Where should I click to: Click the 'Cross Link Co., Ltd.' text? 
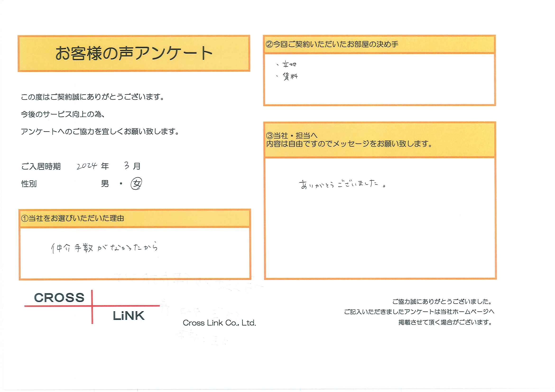coord(219,323)
